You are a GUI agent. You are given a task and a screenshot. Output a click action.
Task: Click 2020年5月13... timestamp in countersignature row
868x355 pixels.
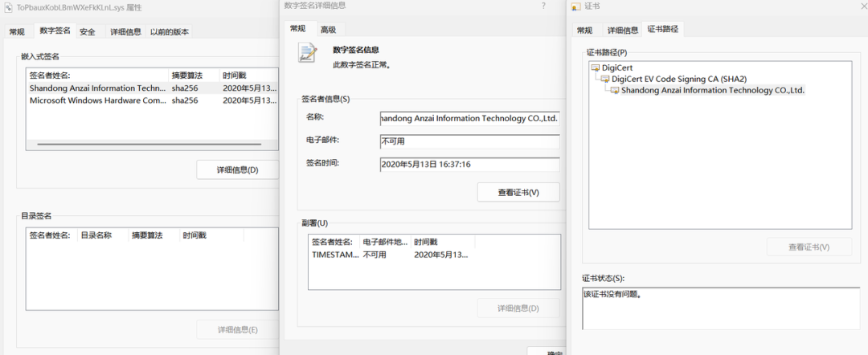coord(440,255)
